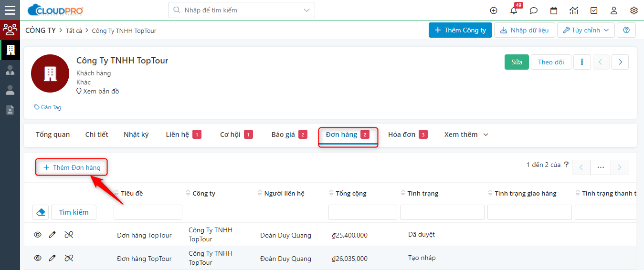Switch to the Chi tiết tab
The height and width of the screenshot is (270, 644).
click(97, 135)
